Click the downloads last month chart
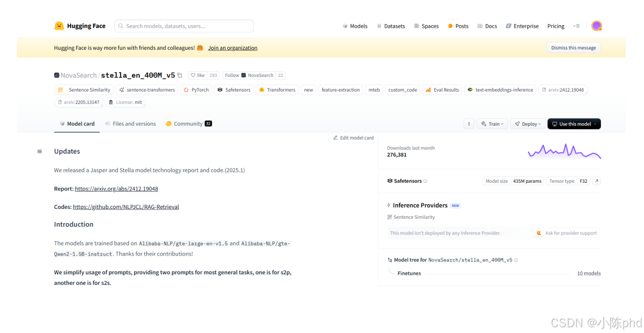The height and width of the screenshot is (333, 644). pos(564,151)
